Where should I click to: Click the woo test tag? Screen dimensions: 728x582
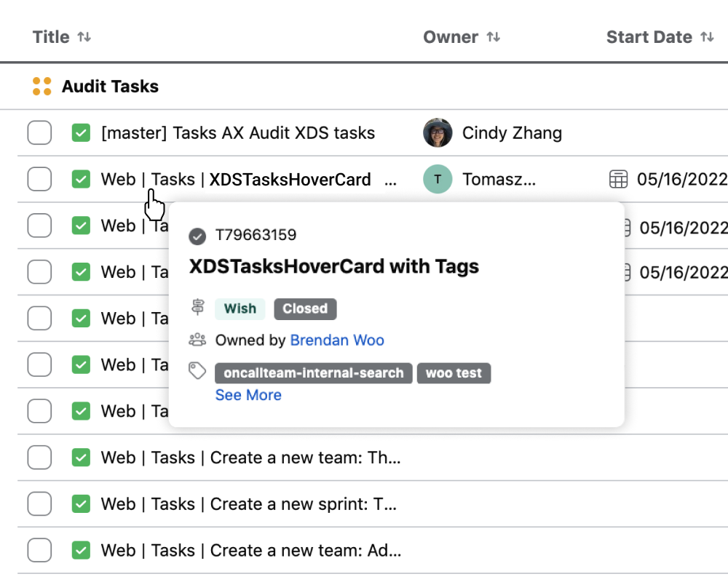click(x=454, y=373)
